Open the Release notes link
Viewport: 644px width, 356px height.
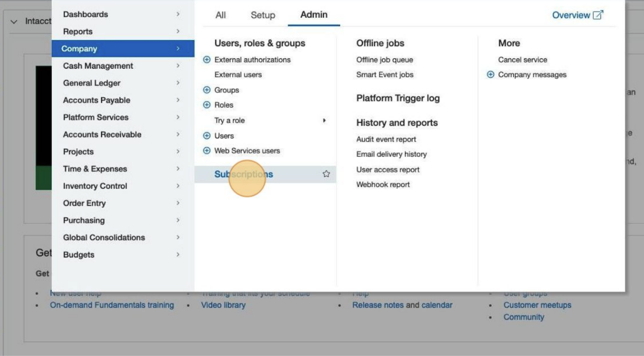coord(378,305)
